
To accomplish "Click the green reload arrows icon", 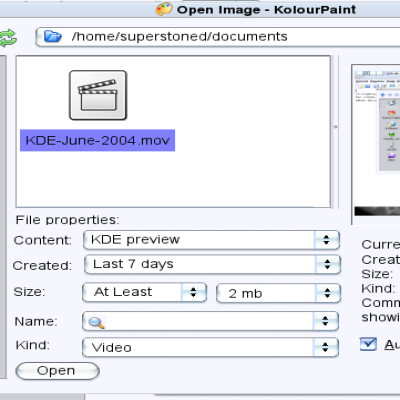I will tap(7, 38).
